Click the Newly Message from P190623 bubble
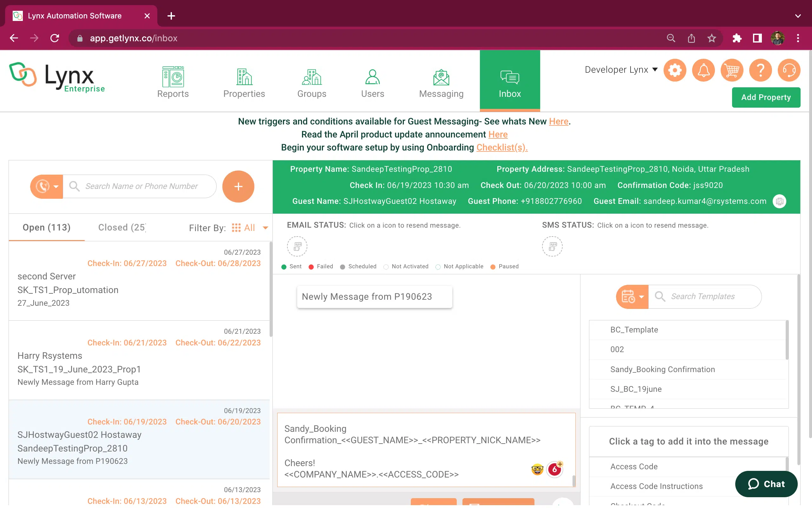Viewport: 812px width, 508px height. coord(375,297)
